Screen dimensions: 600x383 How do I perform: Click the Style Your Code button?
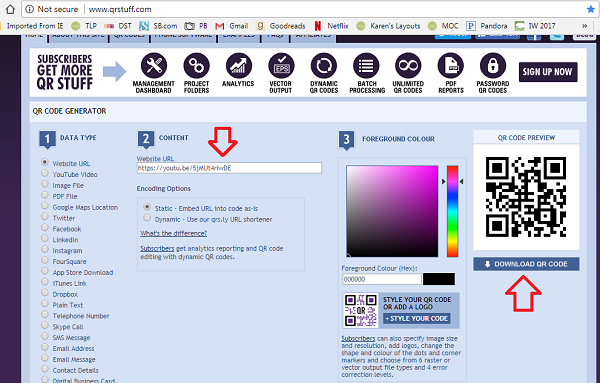417,318
